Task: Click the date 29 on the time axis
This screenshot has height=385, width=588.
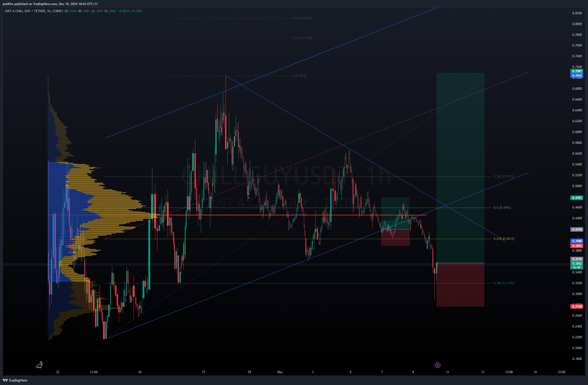Action: point(249,372)
